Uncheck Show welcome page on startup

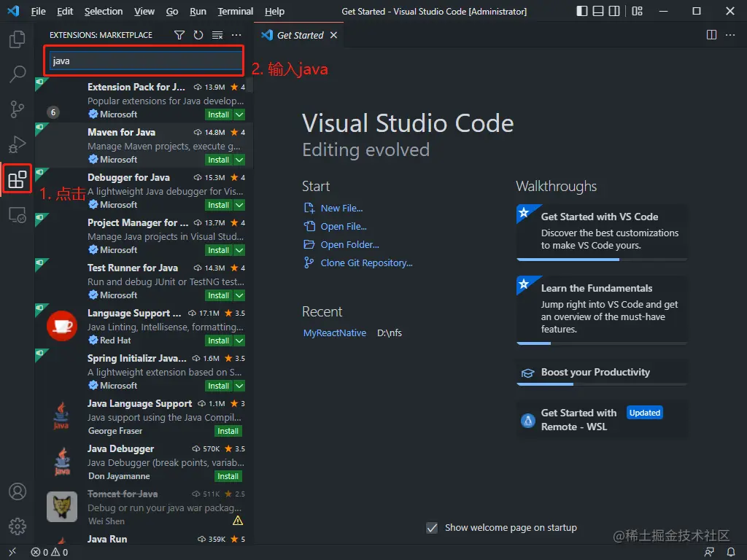pos(433,528)
